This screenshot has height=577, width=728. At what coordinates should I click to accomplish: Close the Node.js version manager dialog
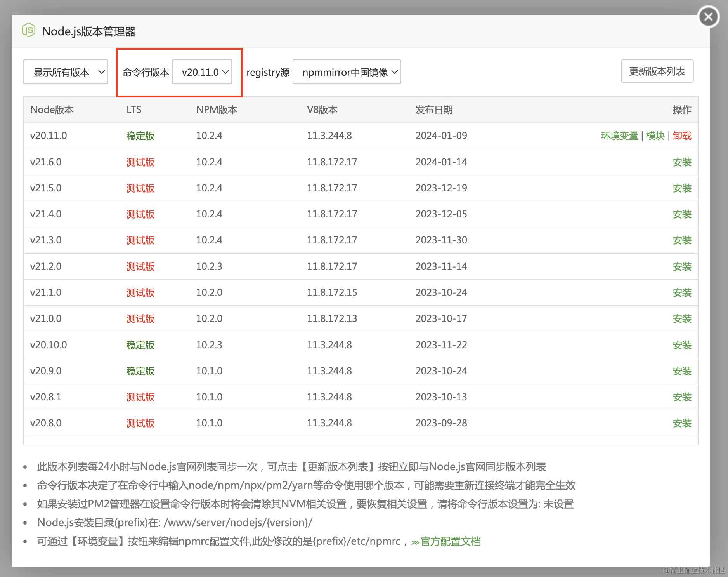click(x=708, y=17)
